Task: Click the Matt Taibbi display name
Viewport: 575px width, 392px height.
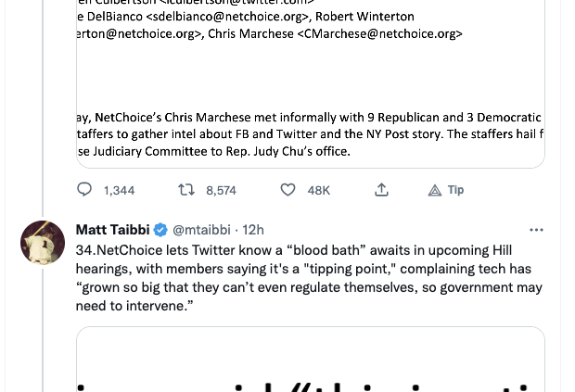Action: tap(112, 230)
